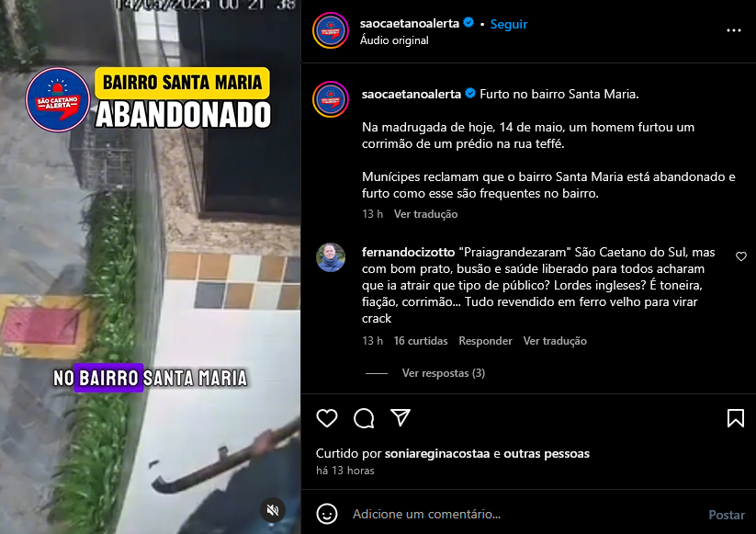
Task: Open saocaetanoalerta profile picture in header
Action: coord(331,30)
